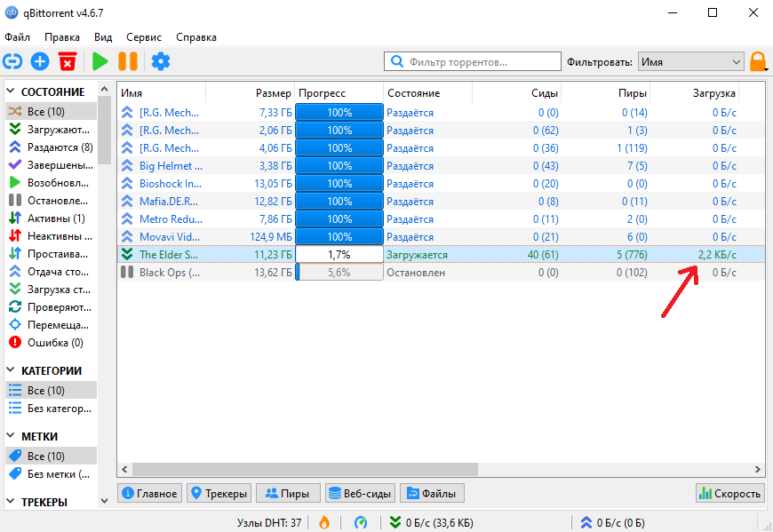This screenshot has width=773, height=532.
Task: Sort by the Размер column header
Action: click(x=250, y=93)
